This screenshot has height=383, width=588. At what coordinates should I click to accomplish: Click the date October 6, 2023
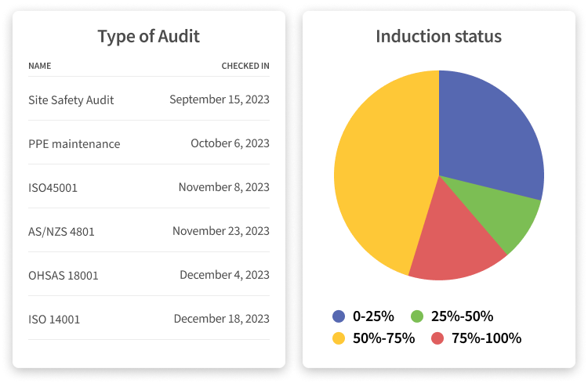pos(230,143)
